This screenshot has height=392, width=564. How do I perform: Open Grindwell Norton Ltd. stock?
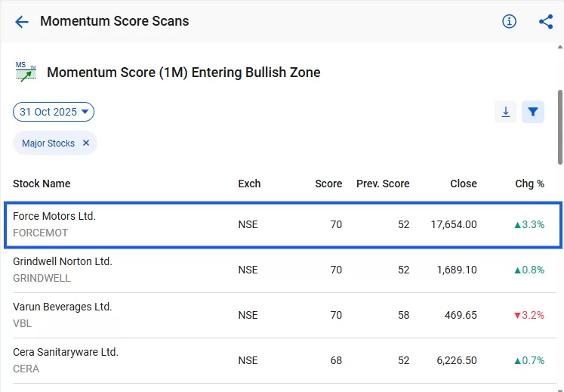coord(63,261)
